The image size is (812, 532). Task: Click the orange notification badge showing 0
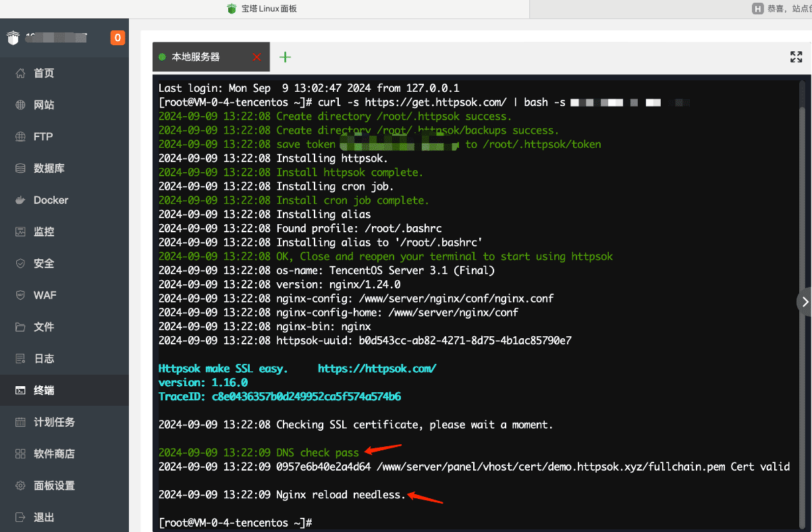[x=118, y=38]
